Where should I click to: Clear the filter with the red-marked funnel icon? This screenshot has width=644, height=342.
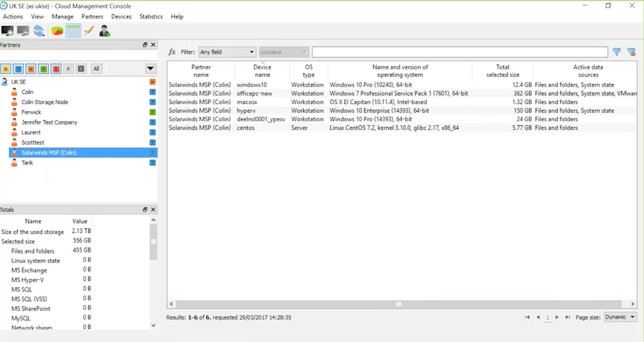[x=631, y=52]
